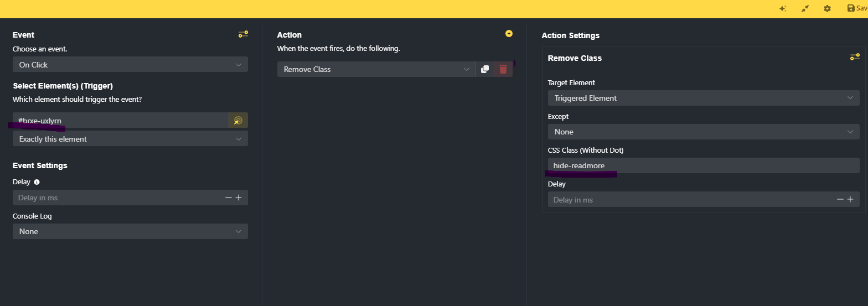Open settings via the gear icon

pos(827,8)
